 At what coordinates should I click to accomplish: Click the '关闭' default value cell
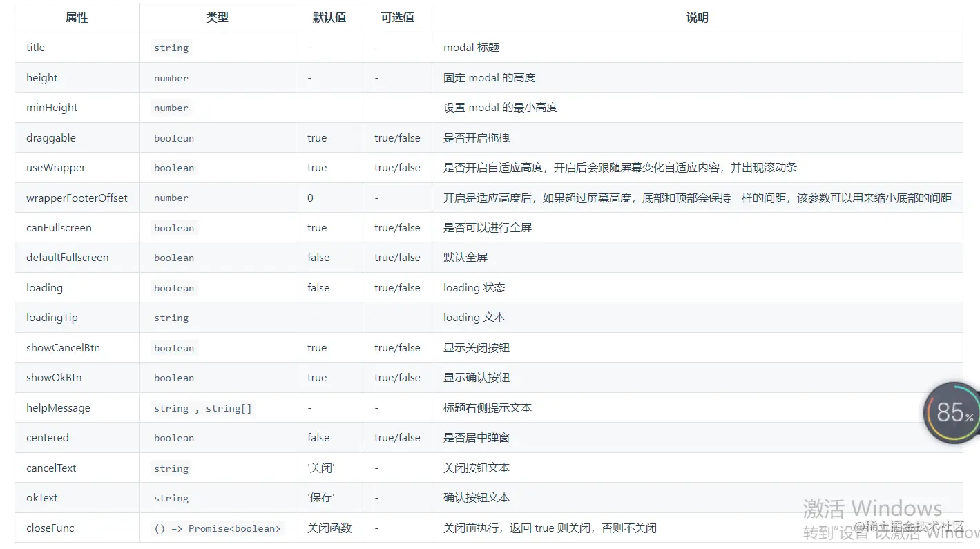click(320, 468)
